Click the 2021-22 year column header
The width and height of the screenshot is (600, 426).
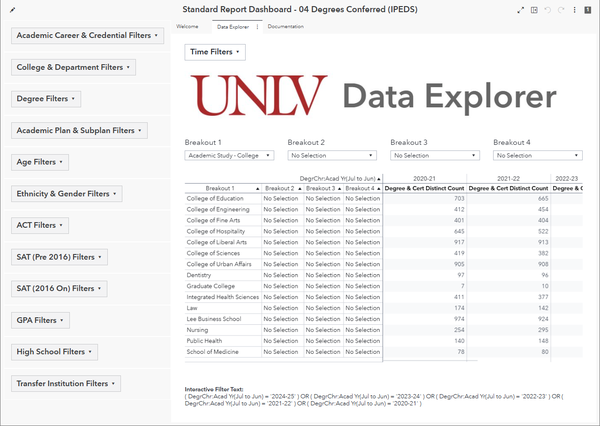(508, 179)
